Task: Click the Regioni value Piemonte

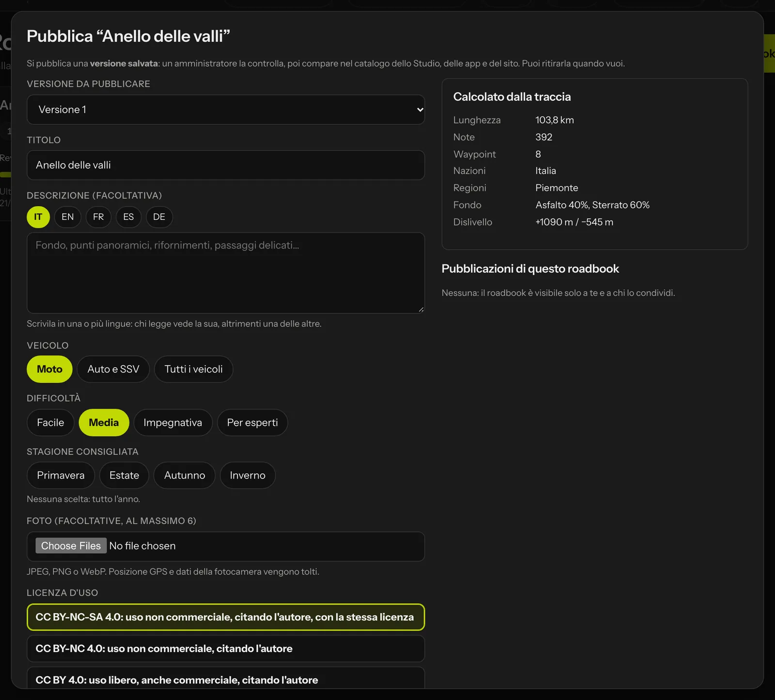Action: click(557, 188)
